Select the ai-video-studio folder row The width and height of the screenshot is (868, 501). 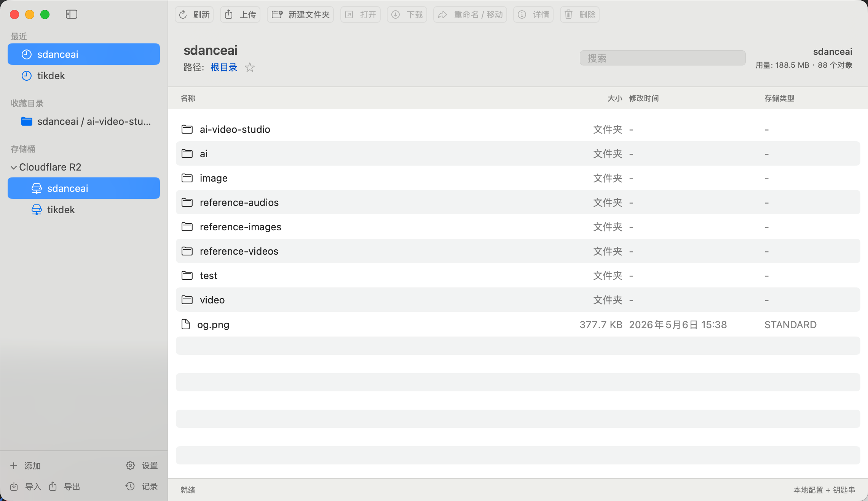point(518,129)
